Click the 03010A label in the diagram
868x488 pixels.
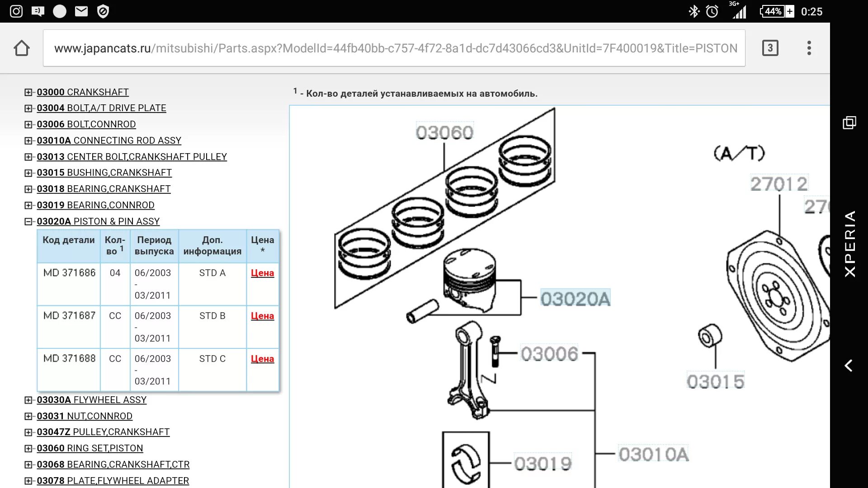(x=654, y=455)
